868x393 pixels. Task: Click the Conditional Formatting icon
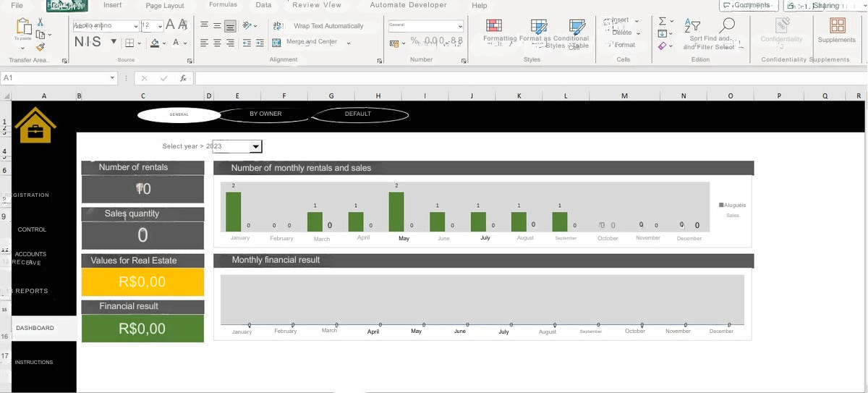[577, 27]
